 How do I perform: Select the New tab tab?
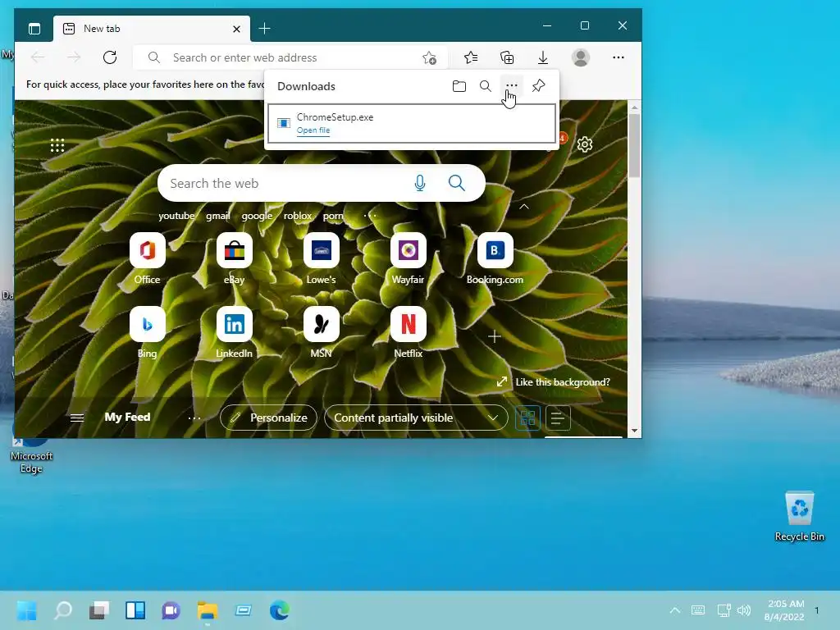point(151,29)
